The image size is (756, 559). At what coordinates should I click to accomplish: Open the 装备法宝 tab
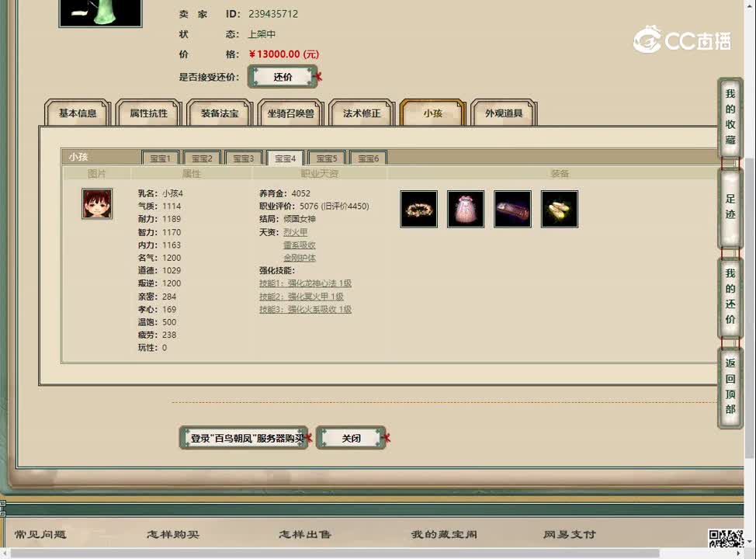220,113
